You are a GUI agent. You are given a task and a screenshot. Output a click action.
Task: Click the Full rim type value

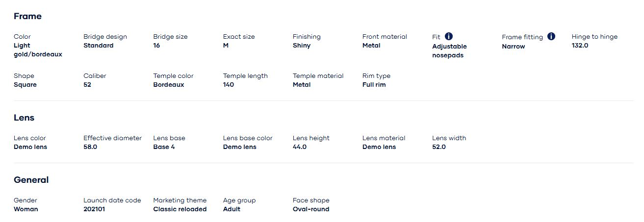tap(374, 85)
